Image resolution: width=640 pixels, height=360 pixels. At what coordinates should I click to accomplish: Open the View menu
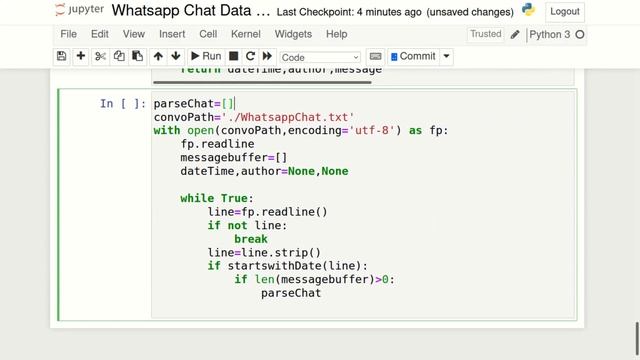coord(134,34)
